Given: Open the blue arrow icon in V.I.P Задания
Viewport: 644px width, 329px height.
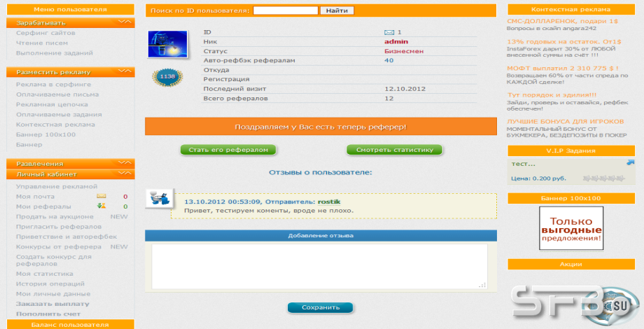Looking at the screenshot, I should click(x=631, y=162).
